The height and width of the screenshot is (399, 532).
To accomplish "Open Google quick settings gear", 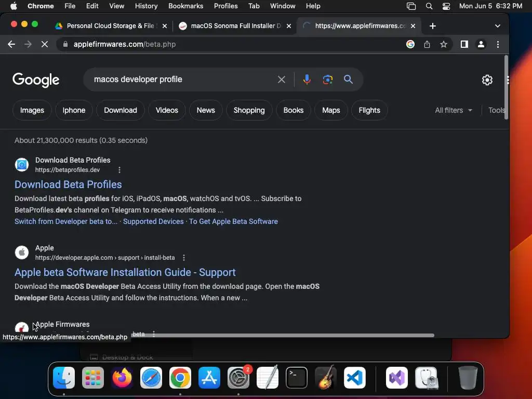I will click(x=487, y=79).
